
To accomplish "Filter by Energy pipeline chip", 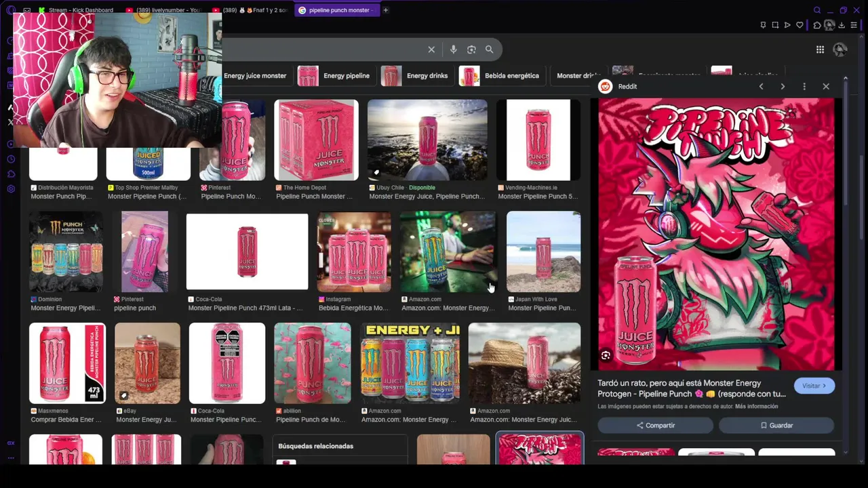I will [x=336, y=76].
